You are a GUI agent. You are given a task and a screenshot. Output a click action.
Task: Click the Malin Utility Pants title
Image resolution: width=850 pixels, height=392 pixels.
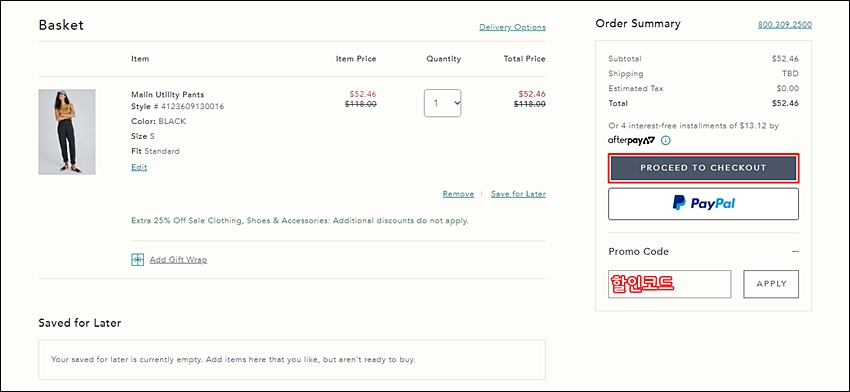point(168,94)
